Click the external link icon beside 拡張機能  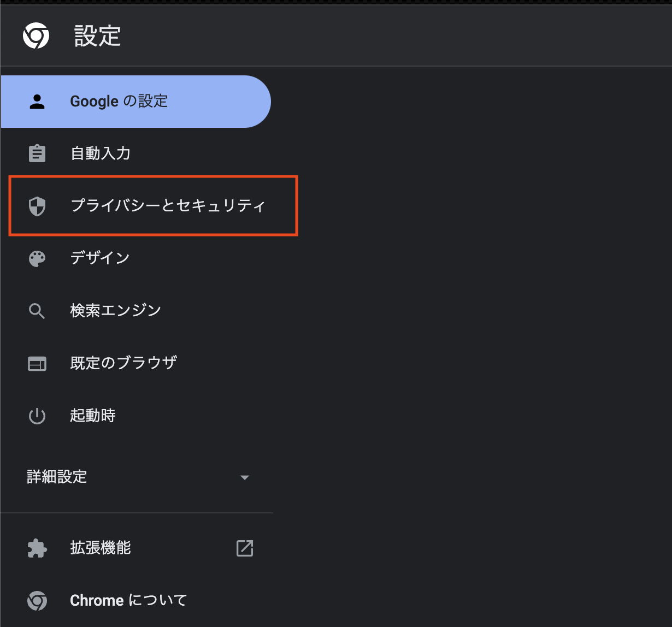point(245,548)
